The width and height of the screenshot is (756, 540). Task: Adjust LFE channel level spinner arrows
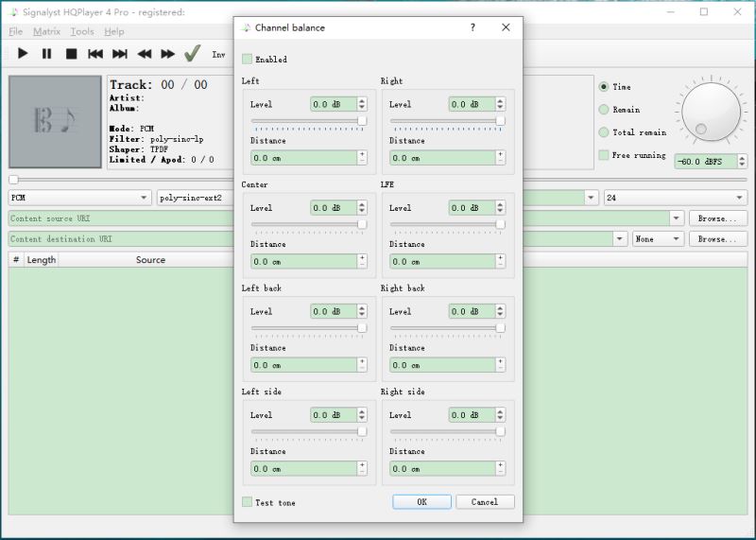coord(501,207)
